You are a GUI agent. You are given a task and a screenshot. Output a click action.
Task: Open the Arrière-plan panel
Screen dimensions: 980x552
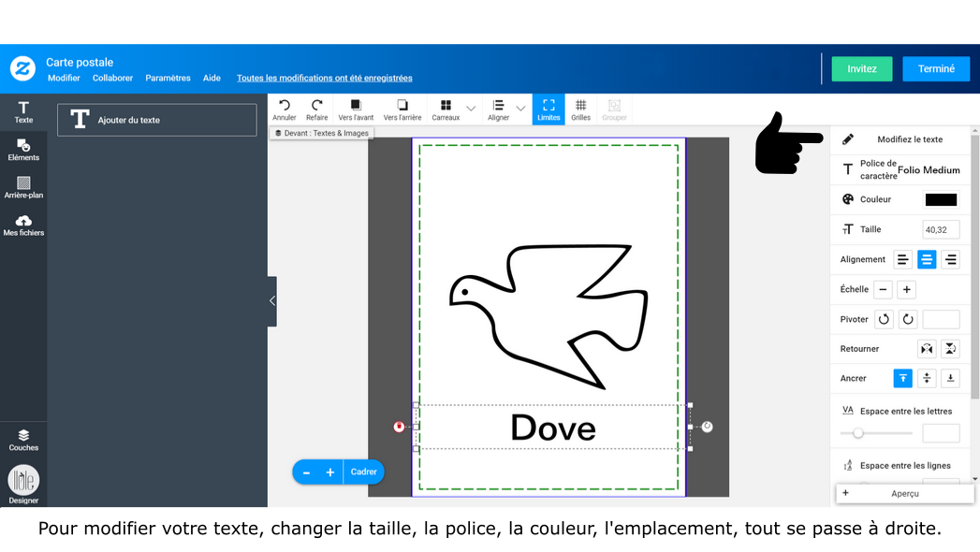pyautogui.click(x=23, y=187)
